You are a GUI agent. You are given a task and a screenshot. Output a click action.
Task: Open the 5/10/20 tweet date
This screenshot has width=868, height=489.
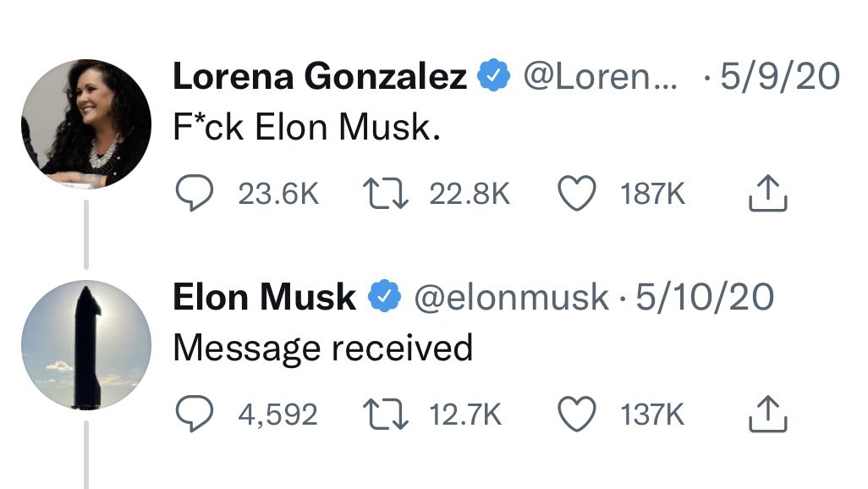pyautogui.click(x=704, y=298)
